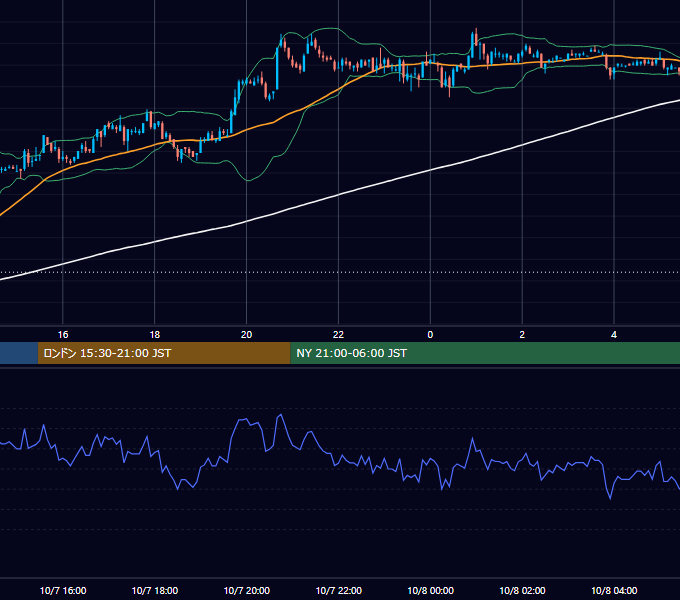Click the blue session bar before ロンドン
Screen dimensions: 680x600
click(19, 353)
